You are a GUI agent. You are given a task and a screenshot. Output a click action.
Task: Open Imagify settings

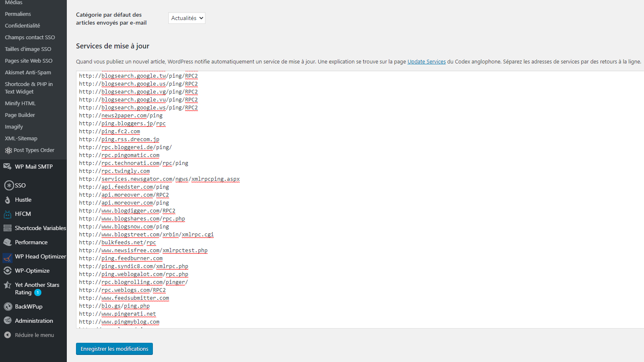(x=14, y=127)
